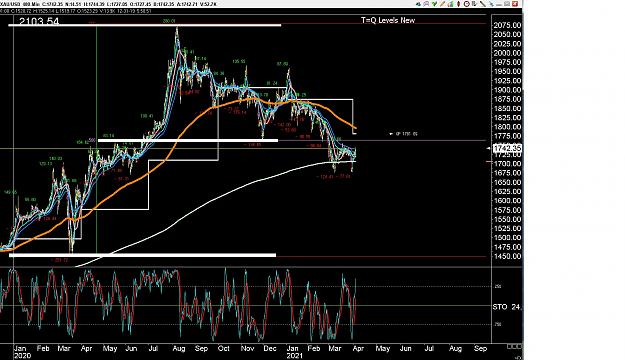
Task: Click the 1850.00 price axis label
Action: click(507, 108)
